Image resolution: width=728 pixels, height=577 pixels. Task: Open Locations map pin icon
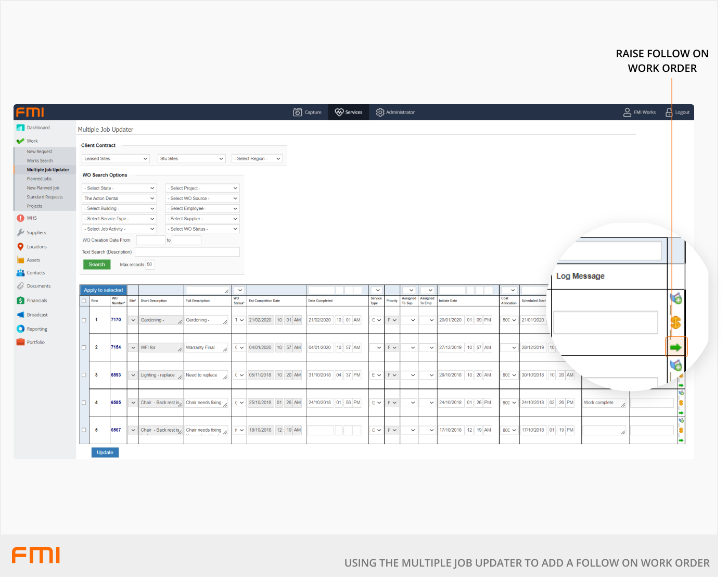[20, 247]
